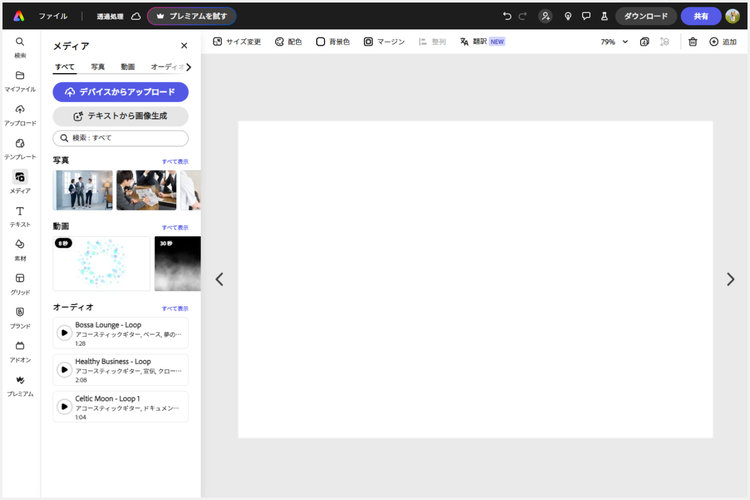Open the アドオン sidebar item
This screenshot has height=500, width=750.
tap(20, 352)
